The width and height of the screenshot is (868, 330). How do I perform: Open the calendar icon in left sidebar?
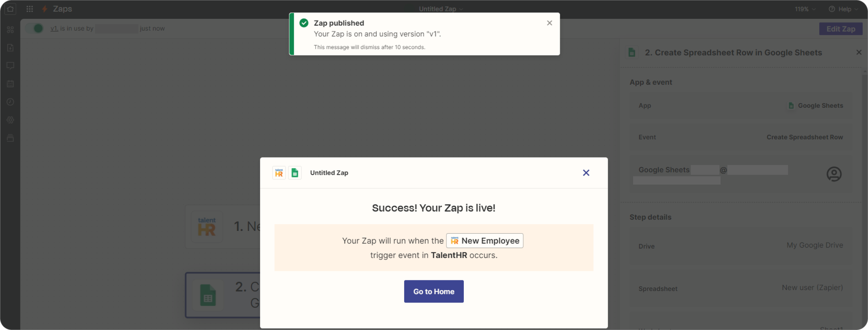(x=10, y=84)
